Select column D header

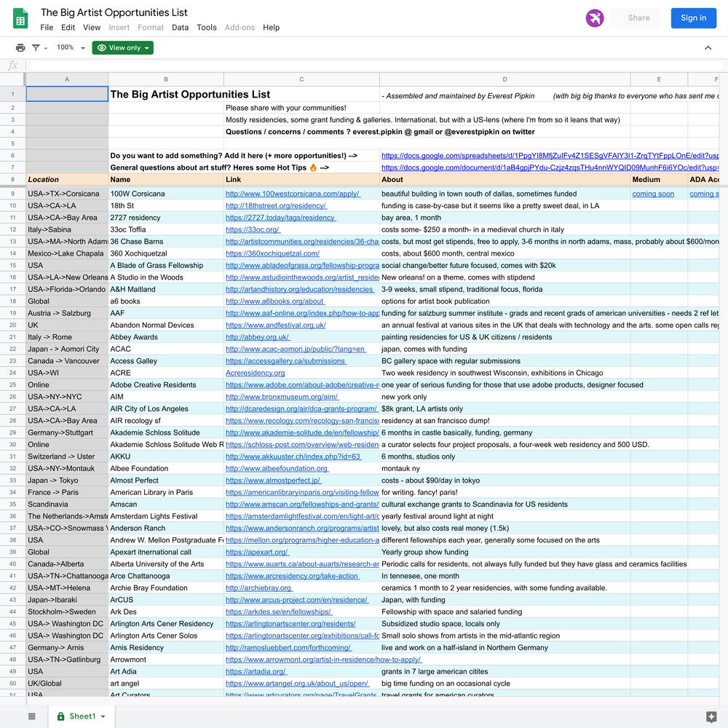[x=505, y=79]
